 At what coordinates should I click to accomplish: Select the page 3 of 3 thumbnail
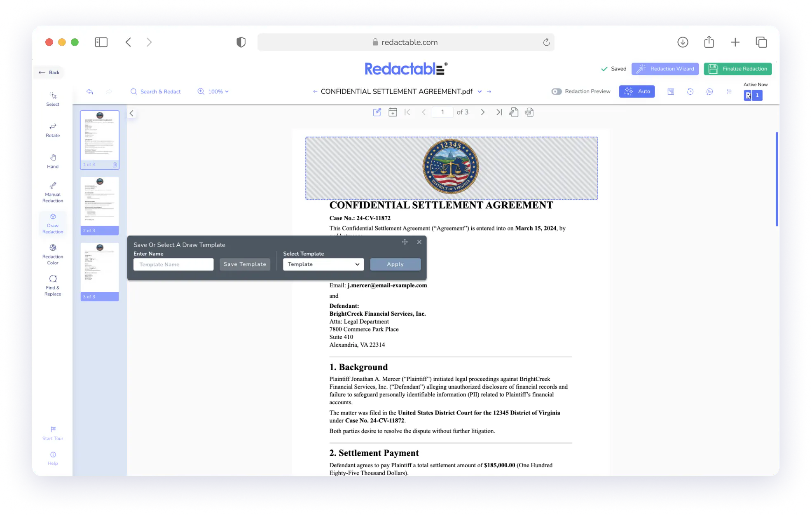tap(100, 272)
